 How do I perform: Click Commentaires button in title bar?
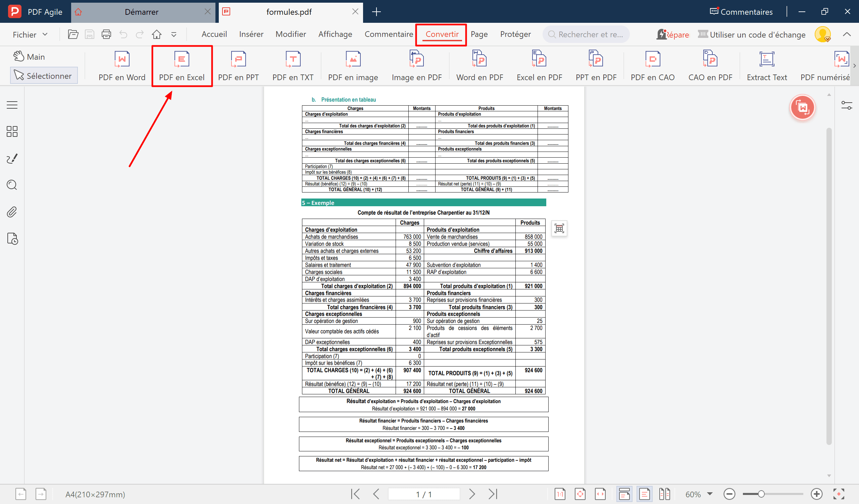coord(741,12)
